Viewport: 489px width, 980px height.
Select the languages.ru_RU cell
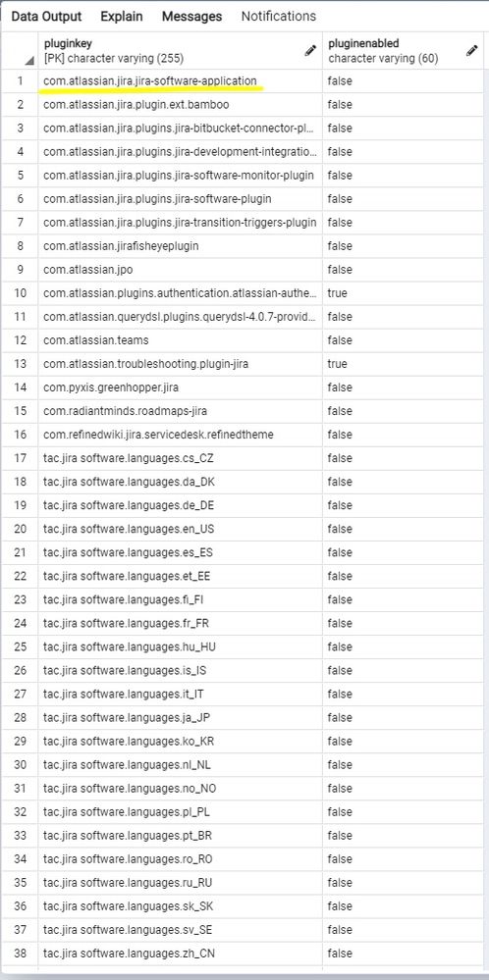[180, 883]
